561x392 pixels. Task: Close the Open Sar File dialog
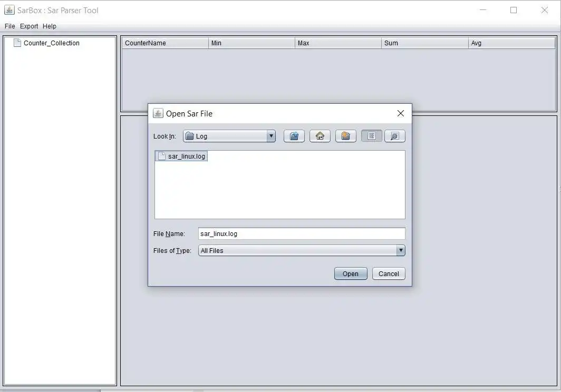click(401, 113)
